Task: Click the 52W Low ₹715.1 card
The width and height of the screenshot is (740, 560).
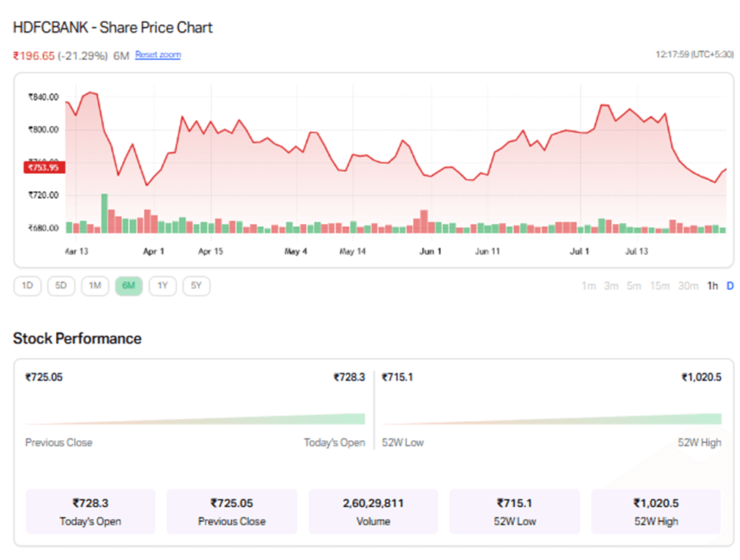Action: tap(515, 511)
